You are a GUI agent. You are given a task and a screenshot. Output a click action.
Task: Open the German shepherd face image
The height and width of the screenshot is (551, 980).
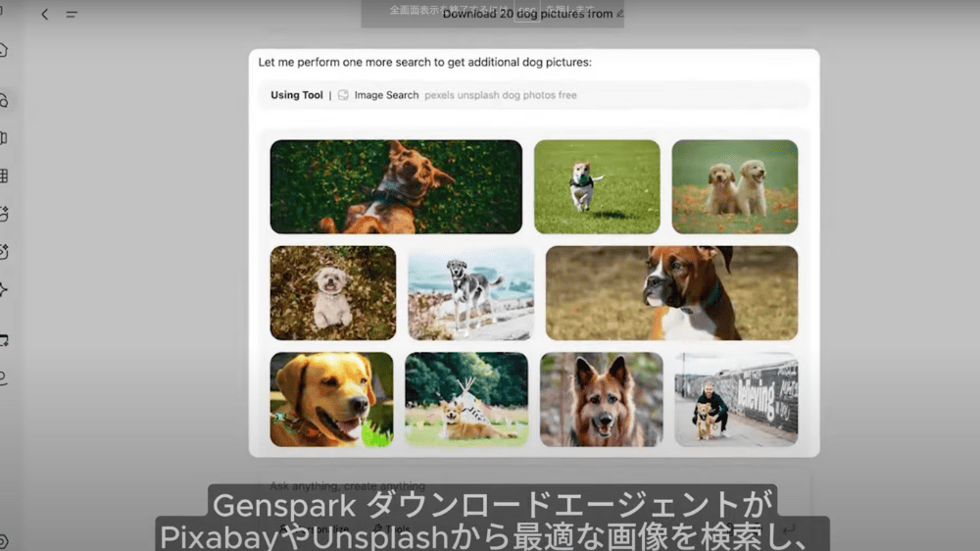[x=602, y=399]
